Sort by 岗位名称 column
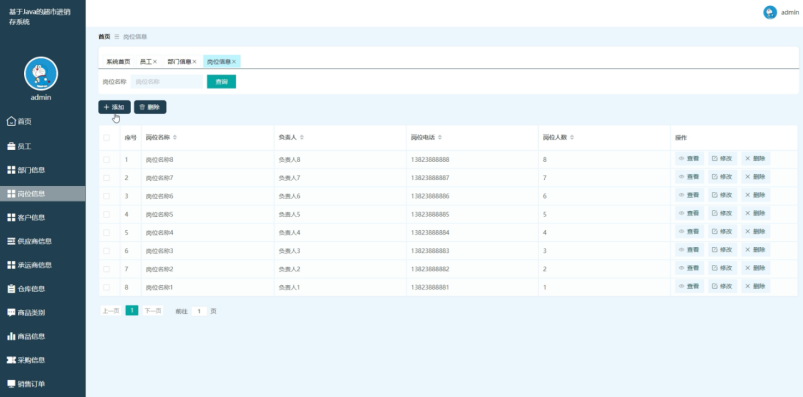803x397 pixels. point(175,138)
